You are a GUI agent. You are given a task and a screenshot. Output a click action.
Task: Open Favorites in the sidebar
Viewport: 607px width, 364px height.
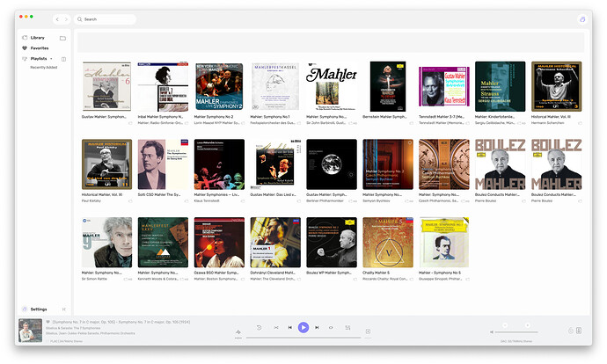point(39,48)
